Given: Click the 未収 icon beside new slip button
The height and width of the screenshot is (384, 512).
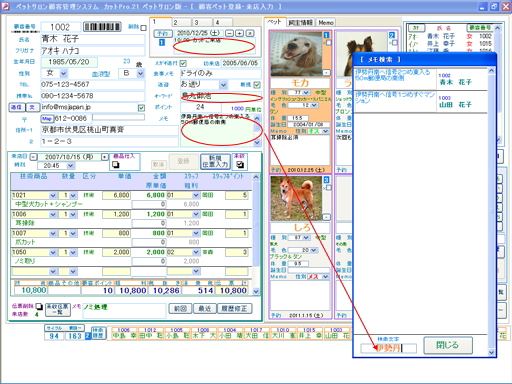Looking at the screenshot, I should tap(240, 164).
